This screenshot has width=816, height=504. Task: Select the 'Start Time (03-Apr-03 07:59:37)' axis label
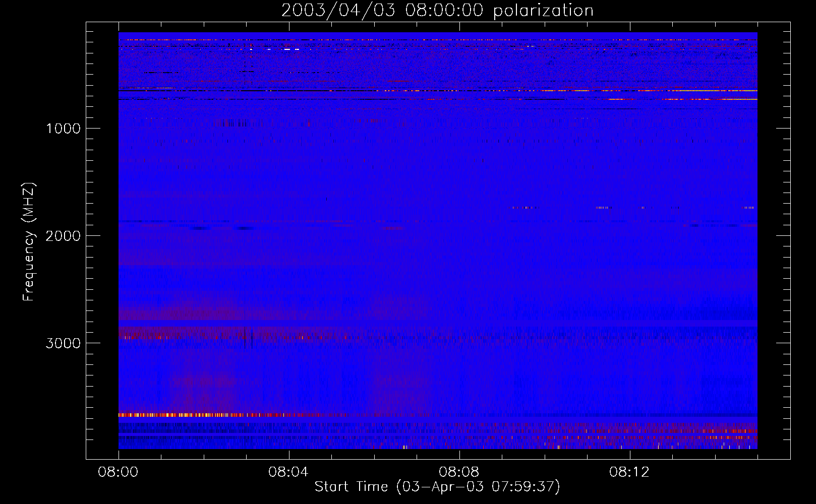[x=437, y=487]
